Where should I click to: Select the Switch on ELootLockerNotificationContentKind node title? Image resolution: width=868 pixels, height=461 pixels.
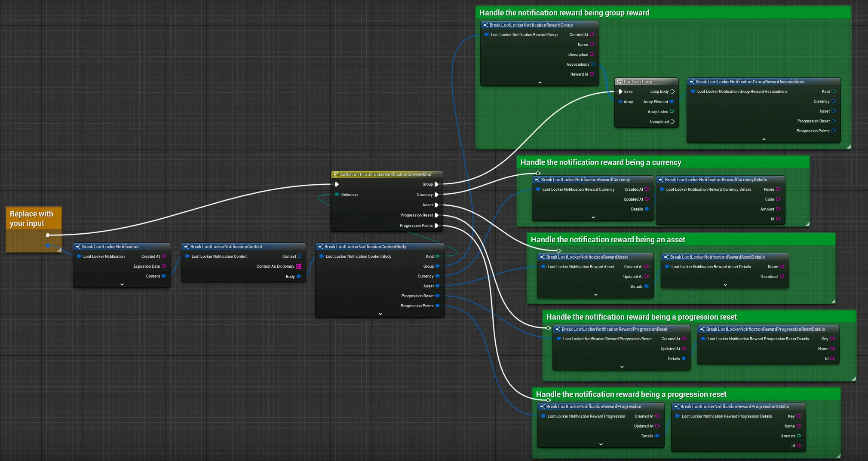pyautogui.click(x=386, y=174)
